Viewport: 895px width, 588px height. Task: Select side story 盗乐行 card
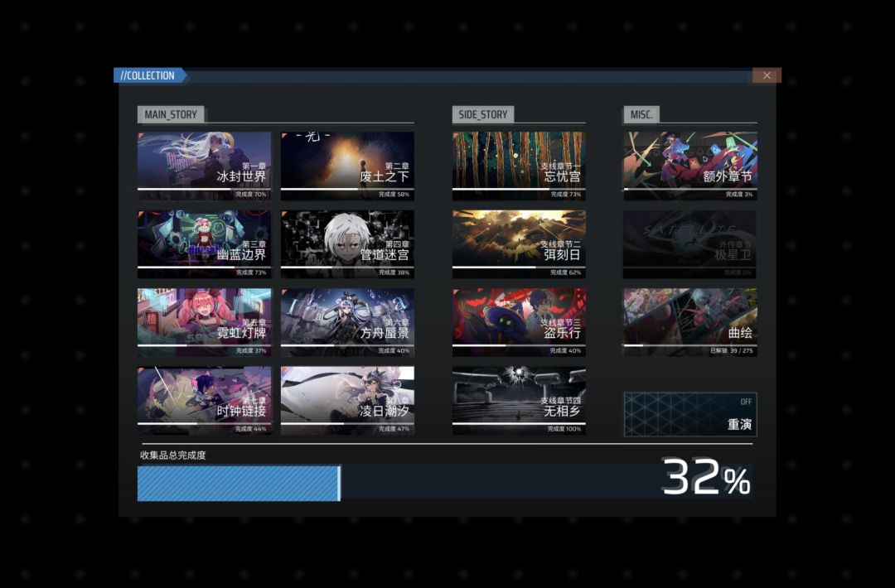pyautogui.click(x=519, y=322)
